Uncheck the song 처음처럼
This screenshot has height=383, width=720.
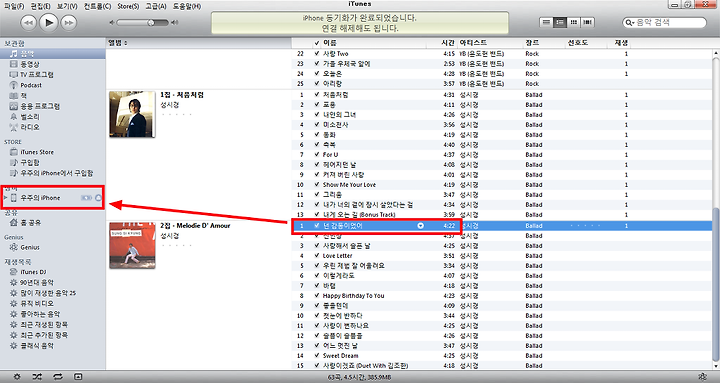coord(317,95)
